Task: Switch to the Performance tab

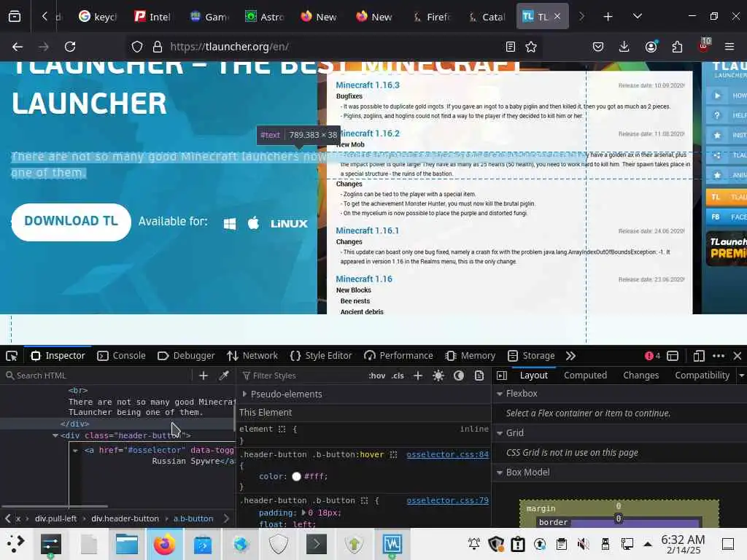Action: pyautogui.click(x=398, y=356)
